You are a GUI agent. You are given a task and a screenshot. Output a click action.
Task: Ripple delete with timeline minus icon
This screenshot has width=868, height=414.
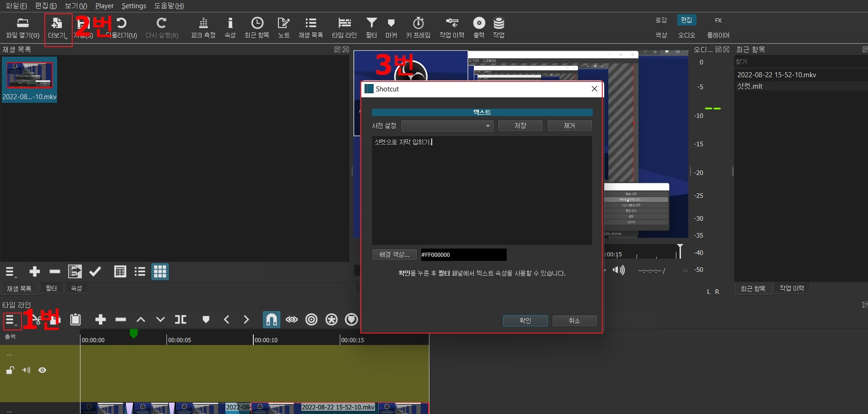[121, 319]
